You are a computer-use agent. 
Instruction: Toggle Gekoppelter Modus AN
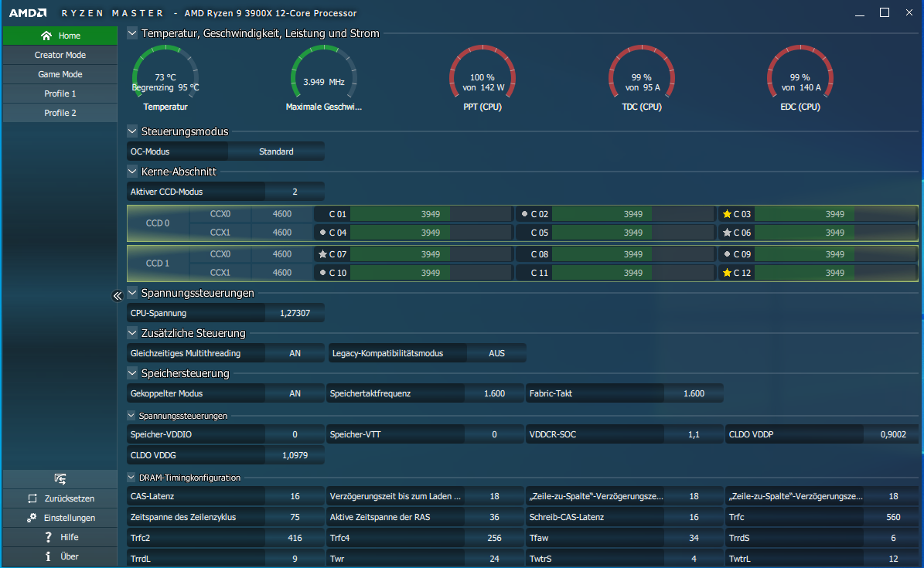295,393
